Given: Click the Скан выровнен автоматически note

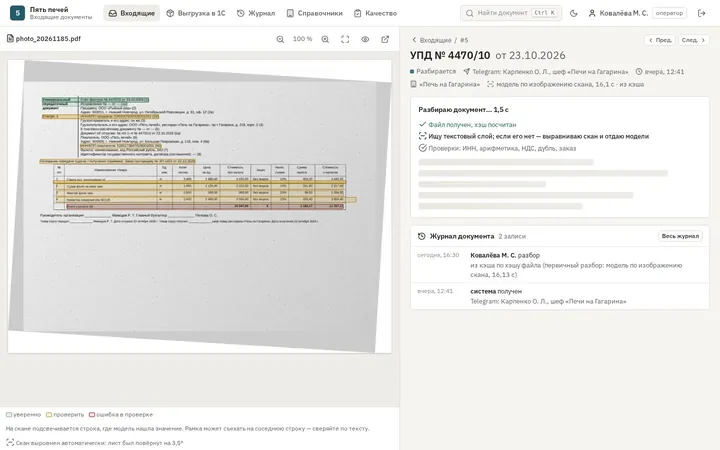Looking at the screenshot, I should 99,443.
